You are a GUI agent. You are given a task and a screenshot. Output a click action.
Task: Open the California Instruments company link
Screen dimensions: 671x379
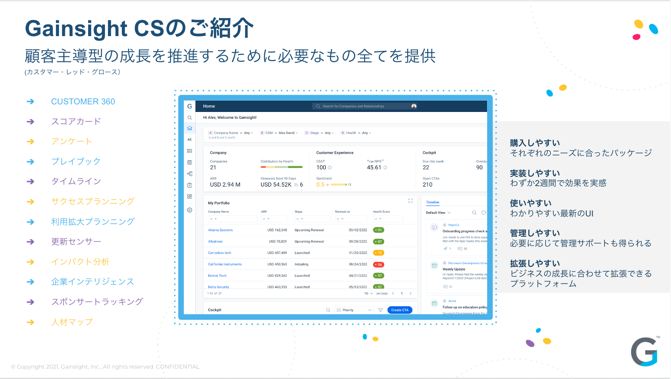click(x=225, y=264)
